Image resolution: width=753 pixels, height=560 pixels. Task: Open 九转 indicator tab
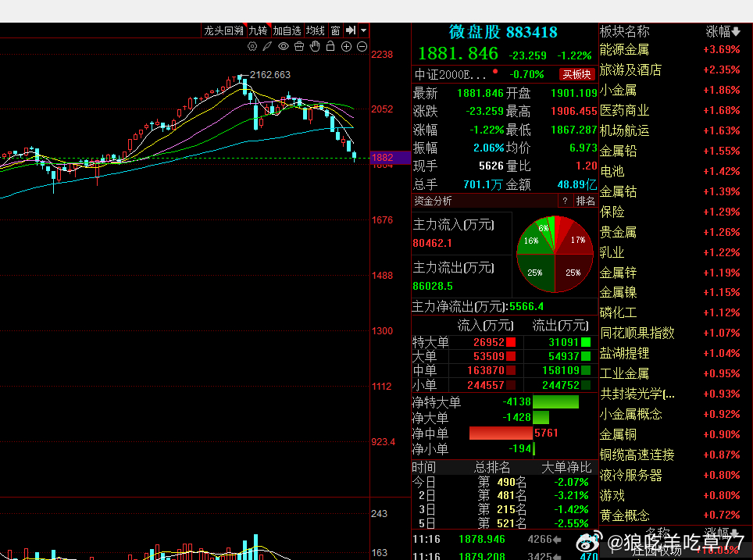tap(258, 30)
